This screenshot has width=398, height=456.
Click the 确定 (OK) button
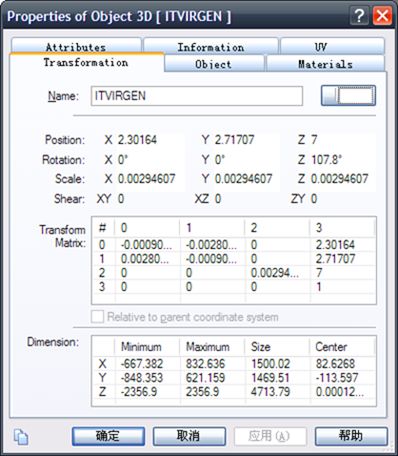pos(108,436)
